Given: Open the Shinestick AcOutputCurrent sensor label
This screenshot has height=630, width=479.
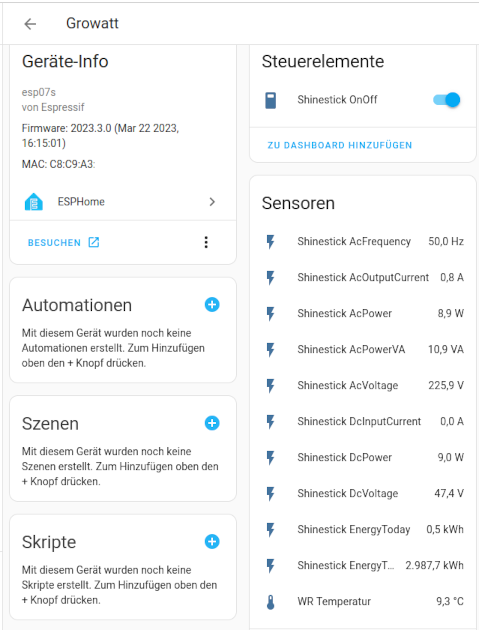Looking at the screenshot, I should (363, 277).
